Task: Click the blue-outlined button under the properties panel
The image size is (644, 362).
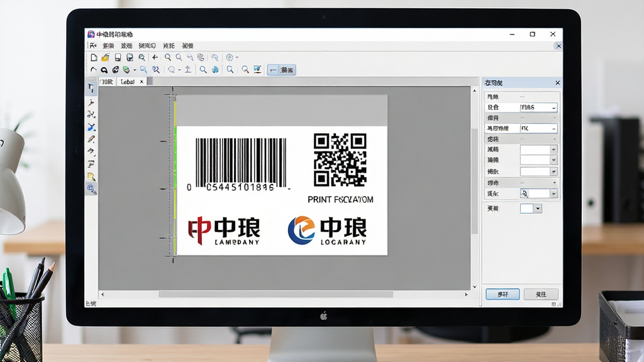Action: 502,294
